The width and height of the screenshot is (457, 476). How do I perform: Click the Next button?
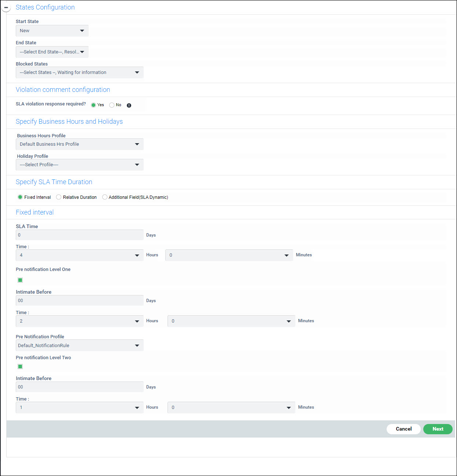coord(438,429)
